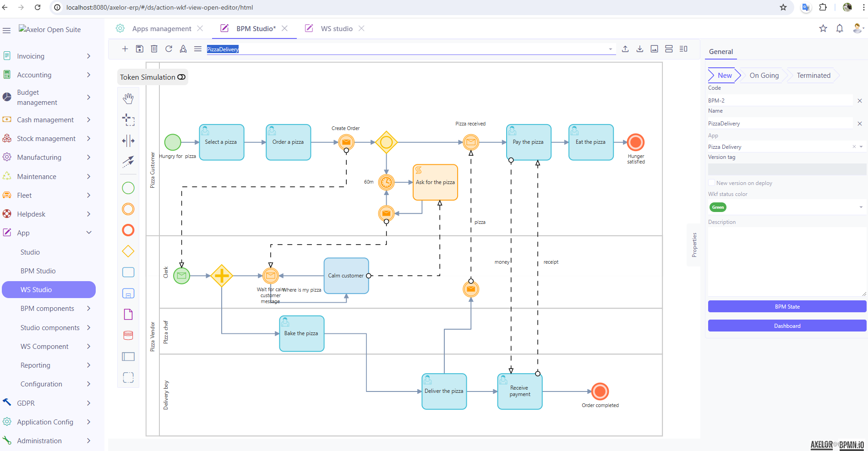Activate the create/remove space tool
This screenshot has height=451, width=868.
(128, 141)
